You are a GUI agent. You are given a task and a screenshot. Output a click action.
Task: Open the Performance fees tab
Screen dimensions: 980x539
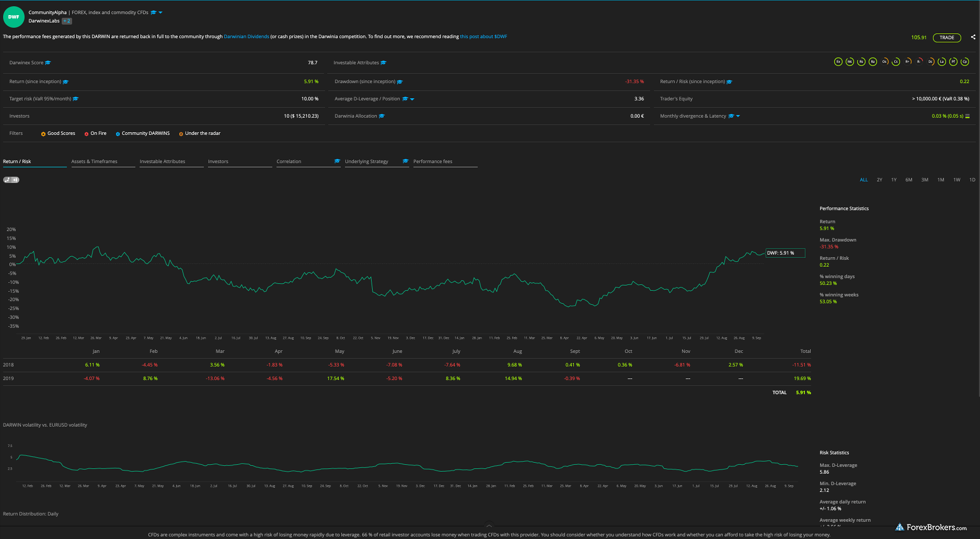tap(445, 162)
